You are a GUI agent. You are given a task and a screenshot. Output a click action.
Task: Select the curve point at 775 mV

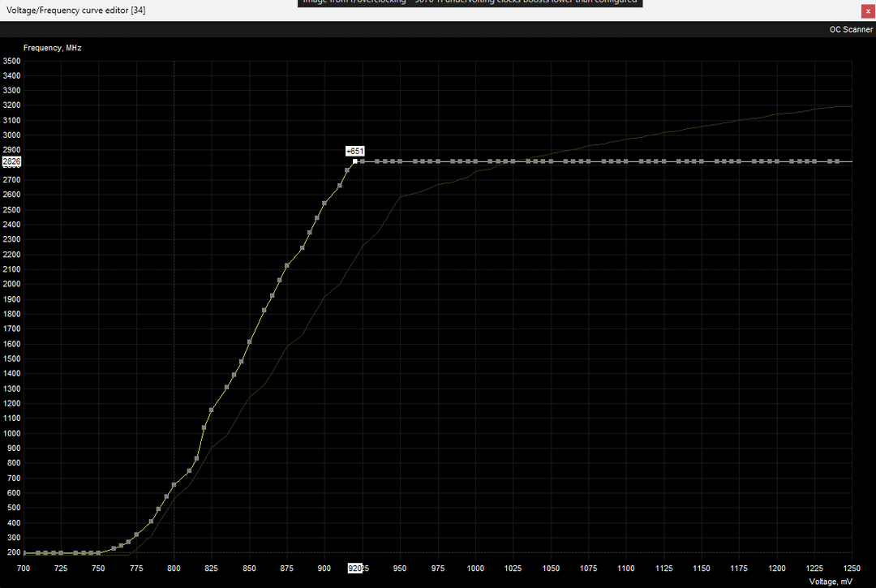(136, 535)
